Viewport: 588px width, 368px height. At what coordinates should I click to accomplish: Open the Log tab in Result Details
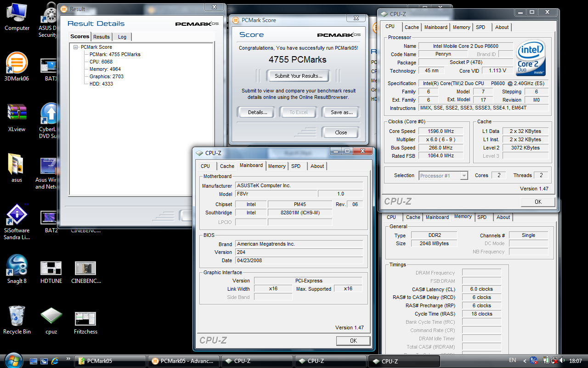click(x=122, y=37)
